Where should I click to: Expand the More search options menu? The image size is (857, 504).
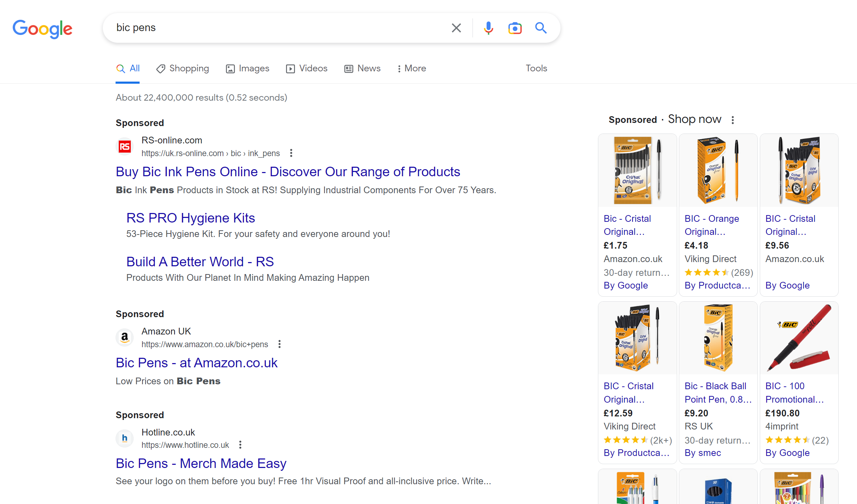pos(411,69)
